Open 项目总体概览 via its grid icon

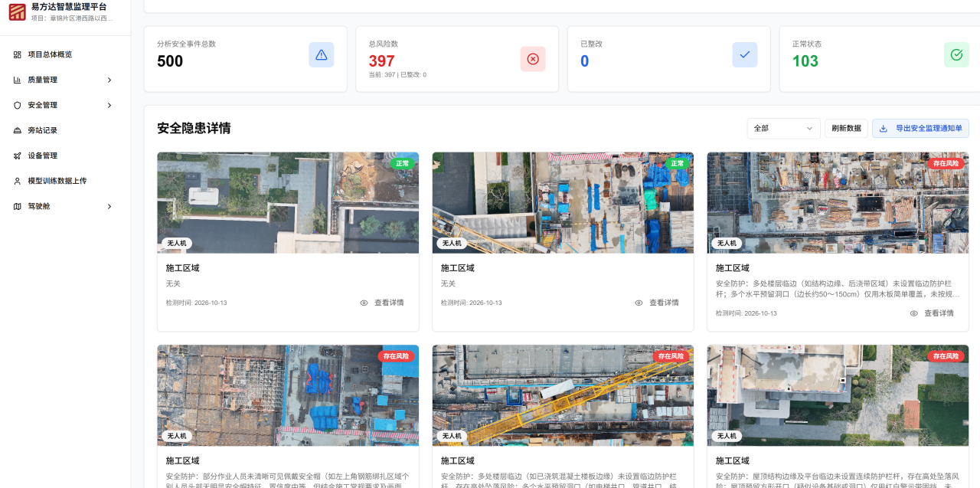pos(18,54)
